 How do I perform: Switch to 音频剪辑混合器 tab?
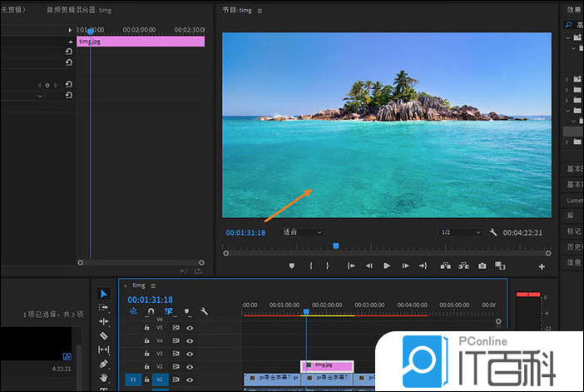coord(79,10)
